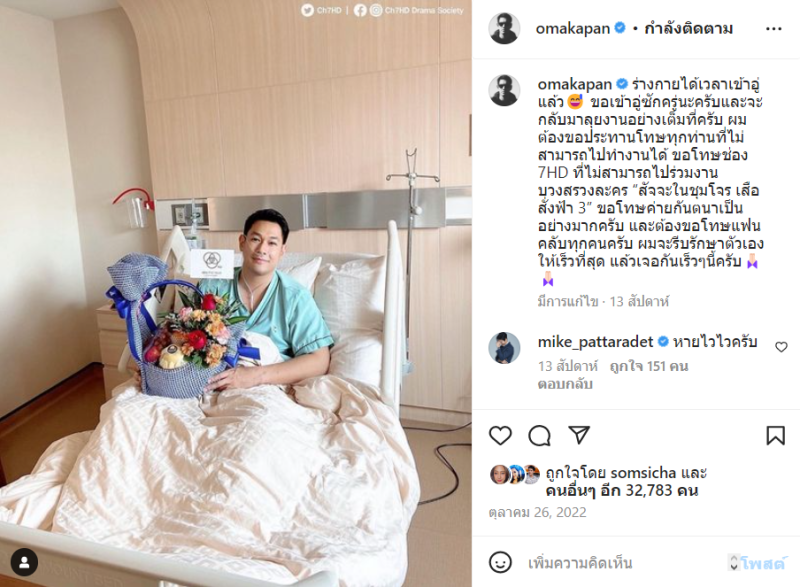Viewport: 800px width, 587px height.
Task: Open omakapan's profile picture in the header
Action: (504, 29)
